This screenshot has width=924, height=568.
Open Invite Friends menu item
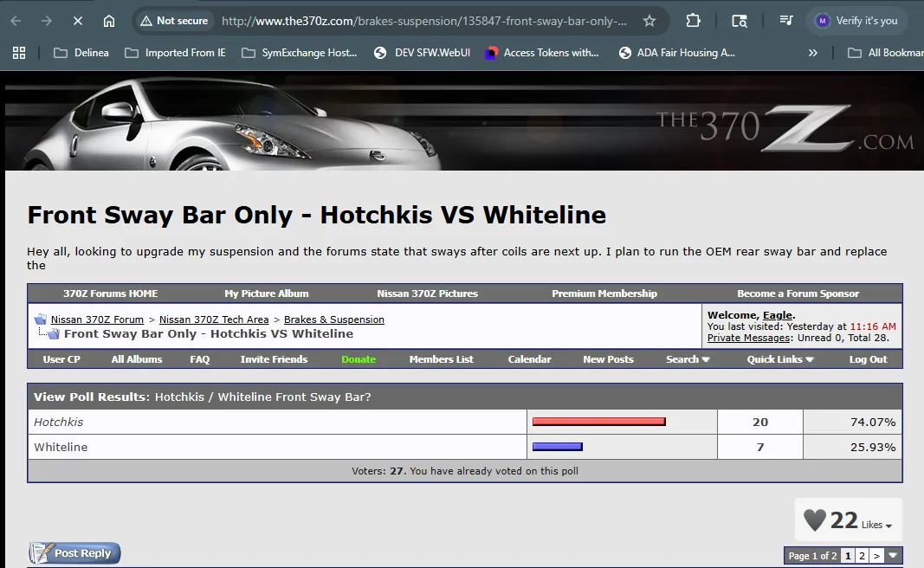pyautogui.click(x=274, y=359)
